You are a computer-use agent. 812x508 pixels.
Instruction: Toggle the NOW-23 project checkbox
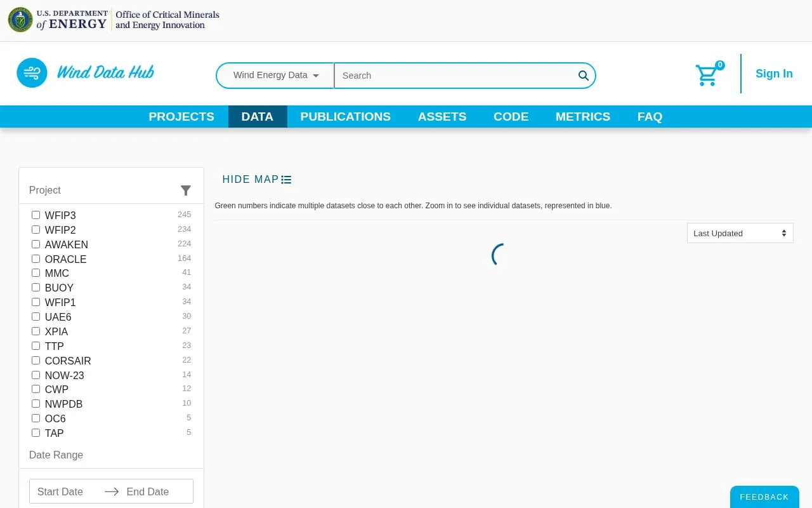(36, 375)
